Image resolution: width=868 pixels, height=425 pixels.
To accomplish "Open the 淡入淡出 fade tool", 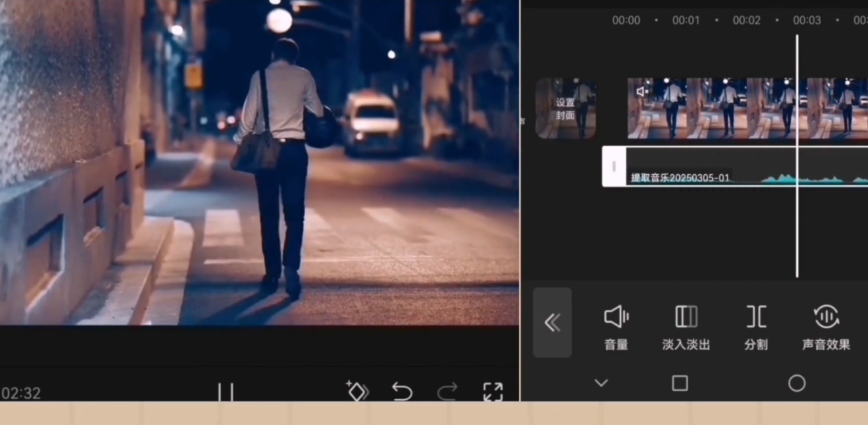I will [686, 328].
